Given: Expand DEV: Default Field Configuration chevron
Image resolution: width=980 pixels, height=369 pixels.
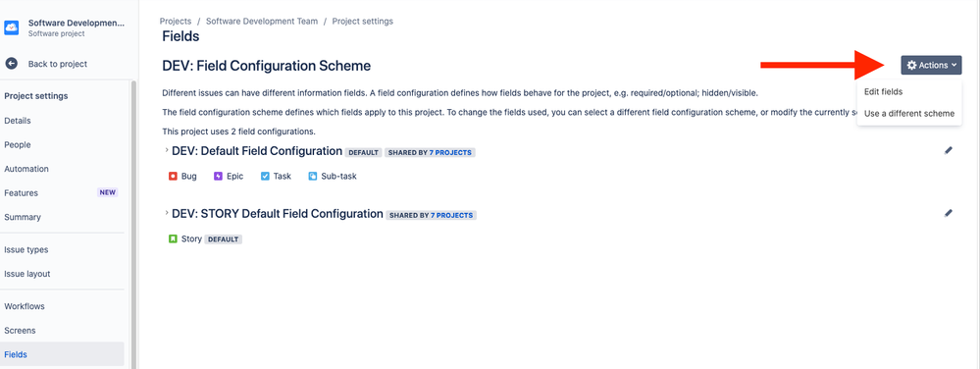Looking at the screenshot, I should coord(167,150).
